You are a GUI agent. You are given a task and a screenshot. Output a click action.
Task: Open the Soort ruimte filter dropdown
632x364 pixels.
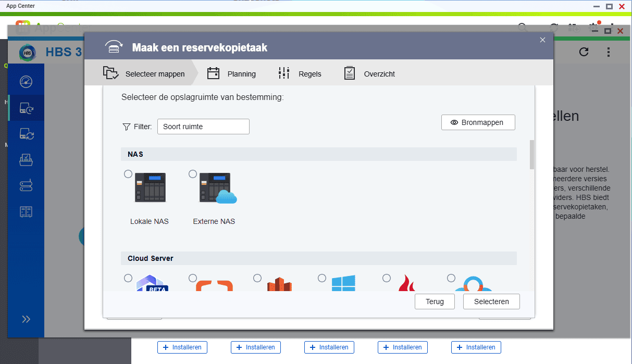(x=203, y=127)
